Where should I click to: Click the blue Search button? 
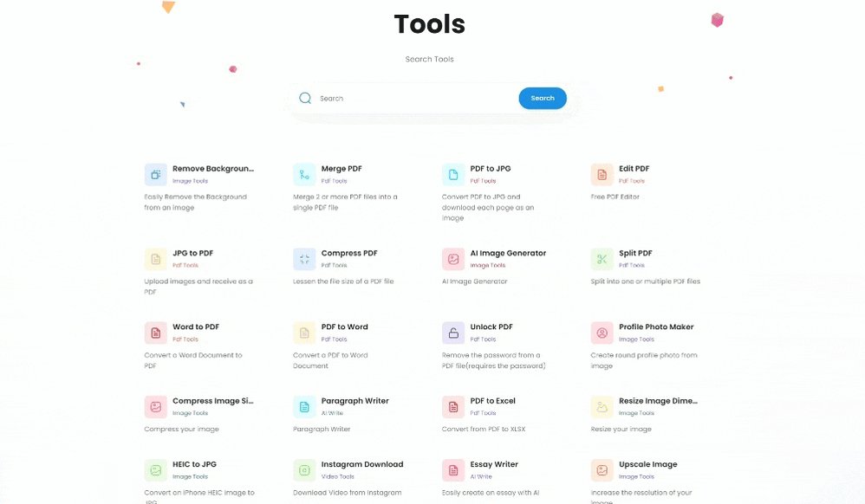(543, 98)
